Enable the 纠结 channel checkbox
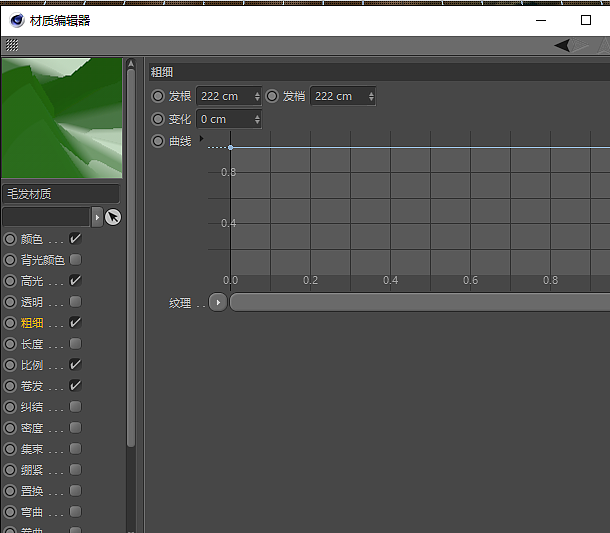Screen dimensions: 610x533 point(75,407)
